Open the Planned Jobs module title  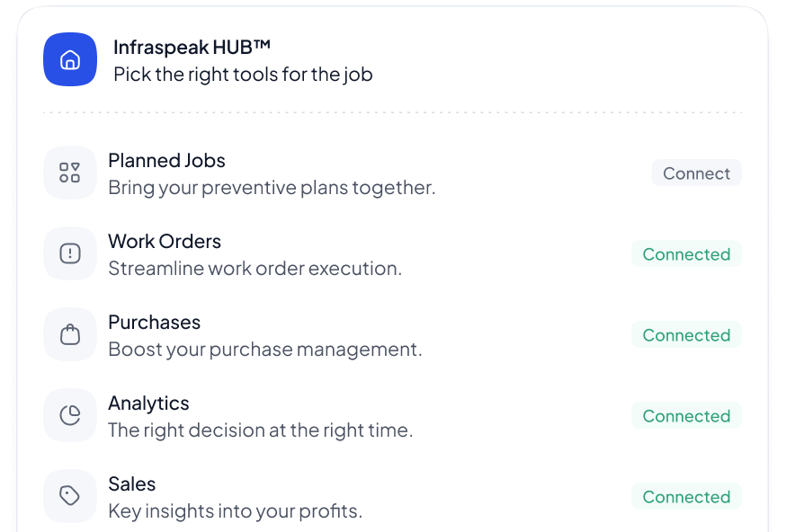[x=166, y=160]
